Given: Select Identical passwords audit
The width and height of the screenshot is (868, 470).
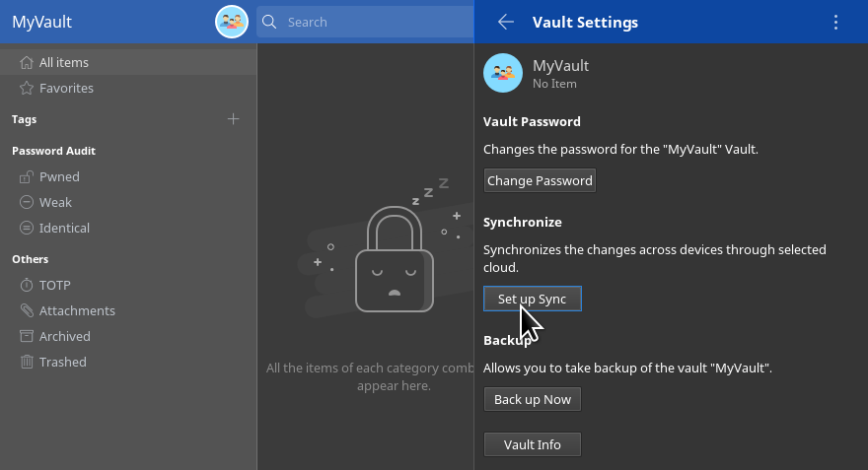Looking at the screenshot, I should pyautogui.click(x=64, y=228).
